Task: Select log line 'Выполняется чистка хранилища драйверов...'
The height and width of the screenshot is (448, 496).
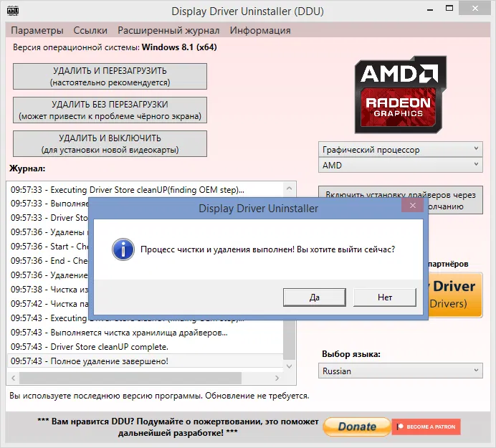Action: [146, 333]
